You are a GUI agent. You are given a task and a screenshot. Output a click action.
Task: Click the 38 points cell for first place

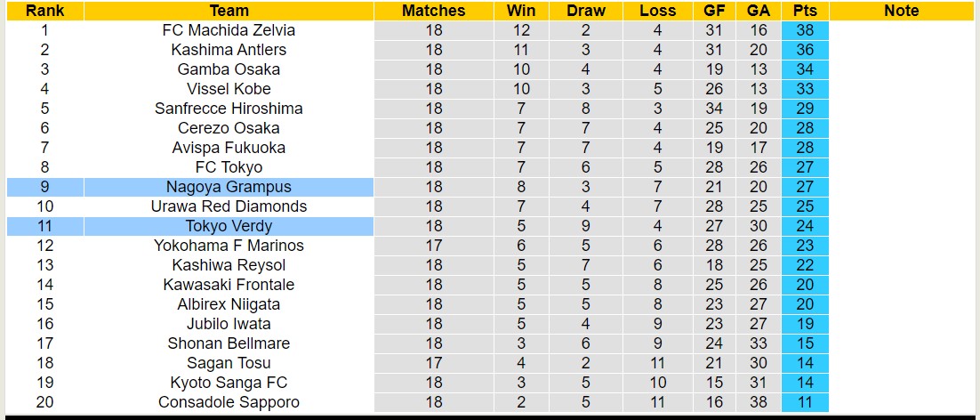(x=806, y=30)
